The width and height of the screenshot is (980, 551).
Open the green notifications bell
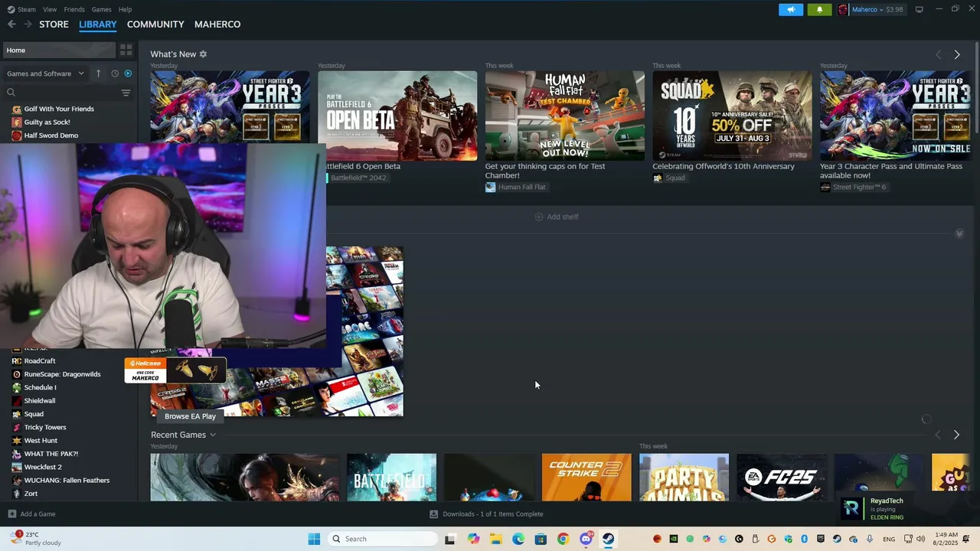tap(819, 10)
